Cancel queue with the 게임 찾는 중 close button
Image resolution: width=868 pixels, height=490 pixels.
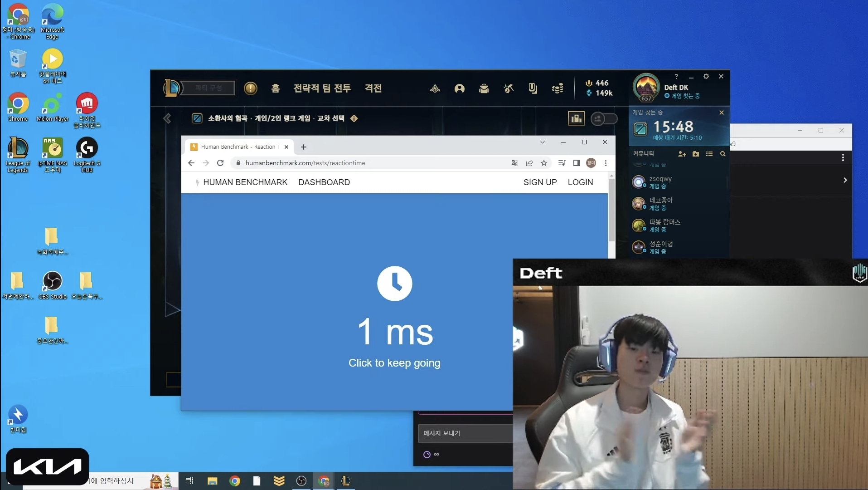point(722,113)
